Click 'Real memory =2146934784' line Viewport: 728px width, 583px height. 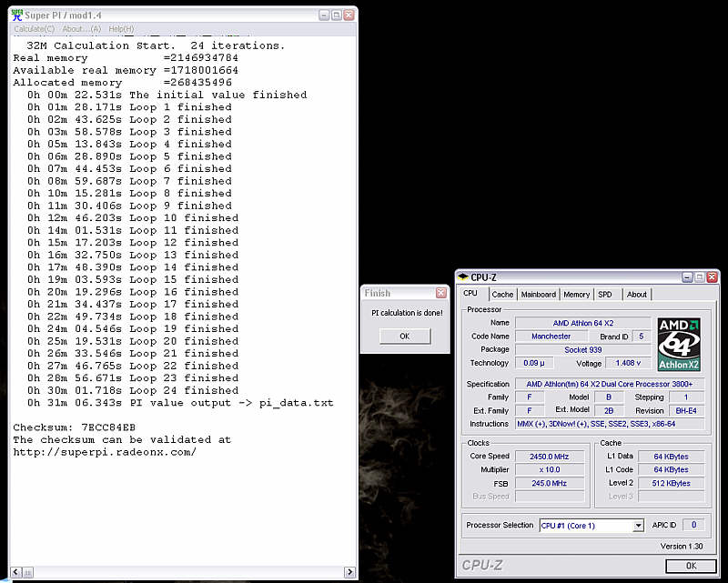coord(126,58)
